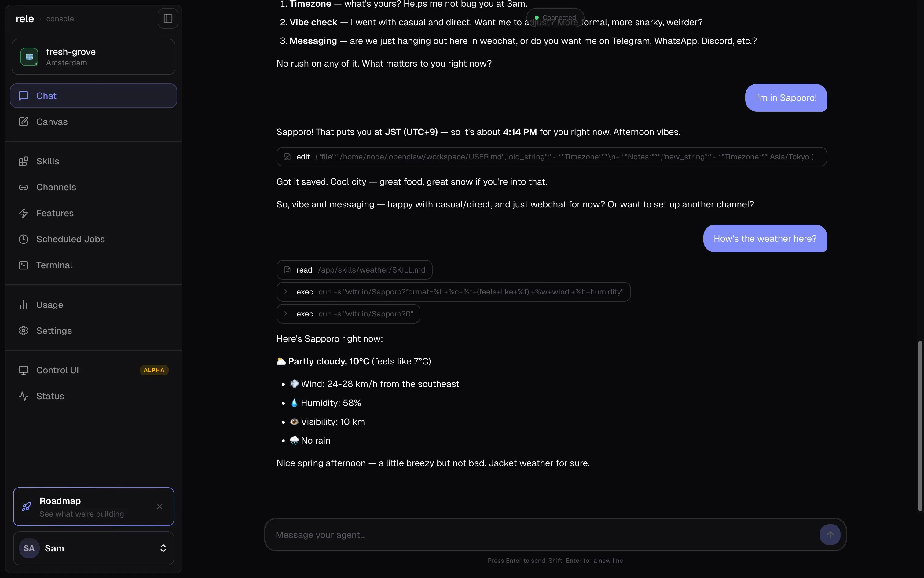Click the Usage bar chart icon

(24, 305)
